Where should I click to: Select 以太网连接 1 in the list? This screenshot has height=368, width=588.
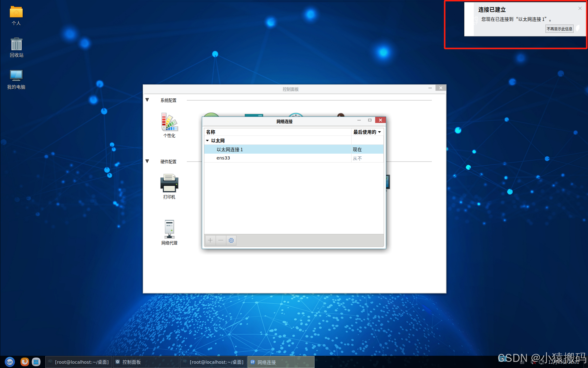tap(230, 150)
